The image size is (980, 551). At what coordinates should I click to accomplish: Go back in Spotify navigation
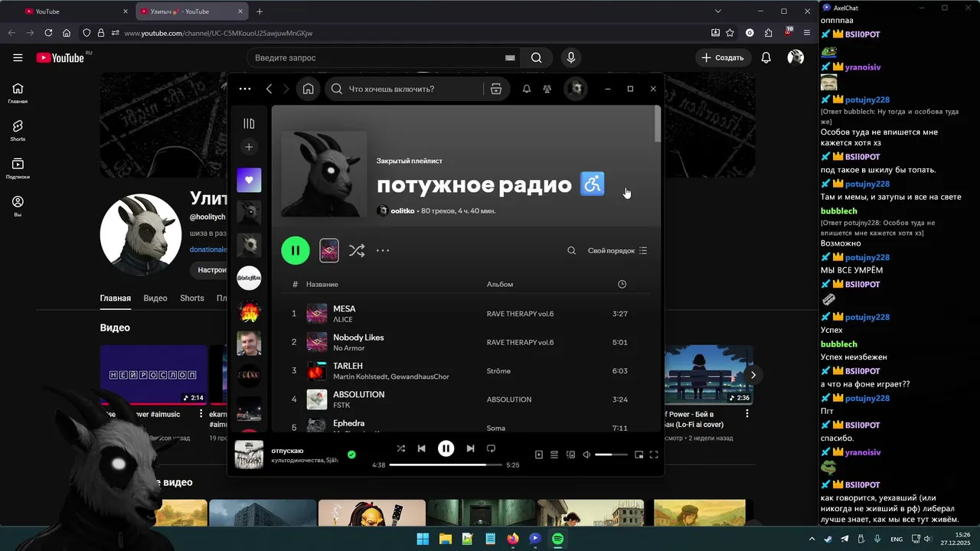(269, 89)
